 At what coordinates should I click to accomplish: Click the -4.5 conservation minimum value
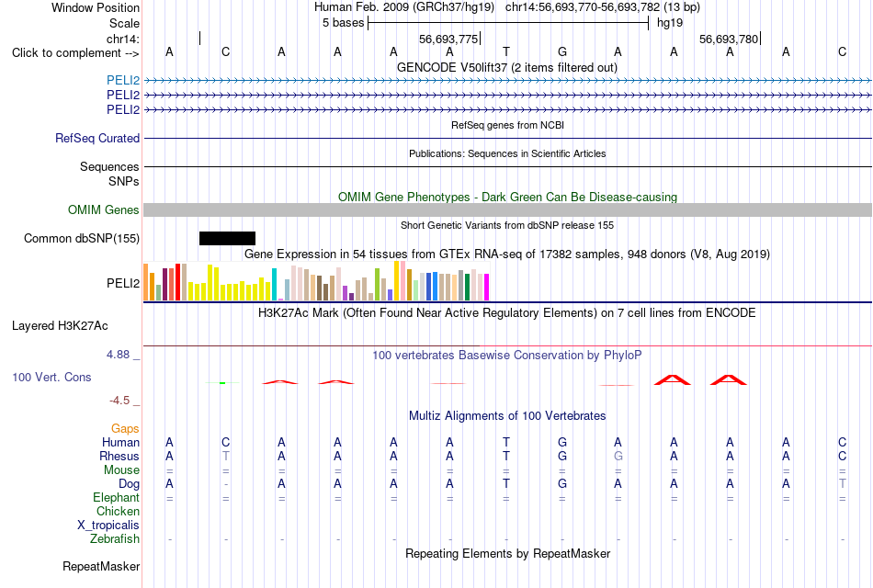(x=119, y=401)
